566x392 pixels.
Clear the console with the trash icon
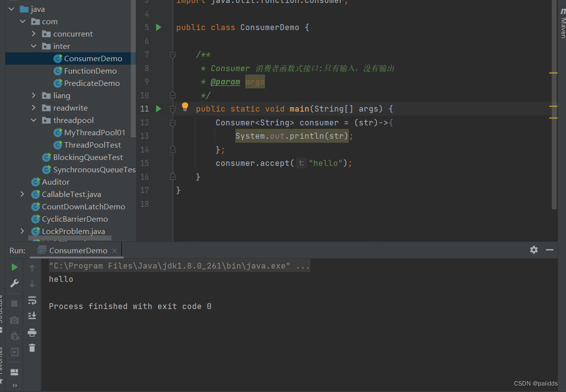click(32, 348)
